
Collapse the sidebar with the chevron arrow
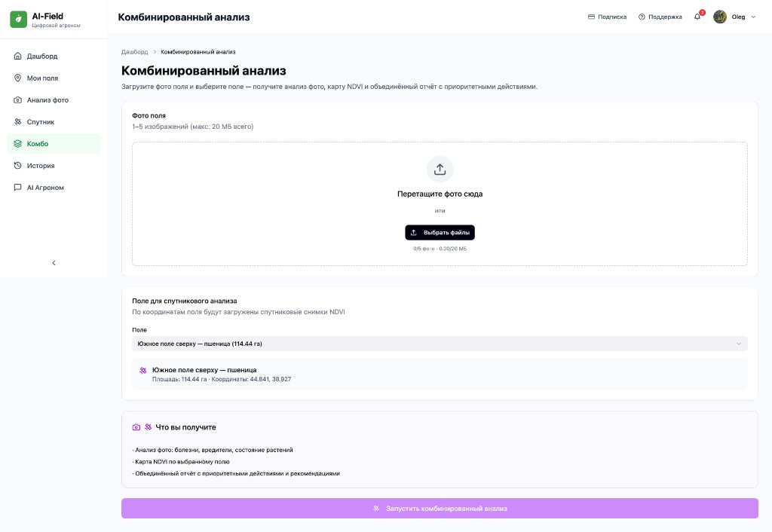pyautogui.click(x=54, y=263)
